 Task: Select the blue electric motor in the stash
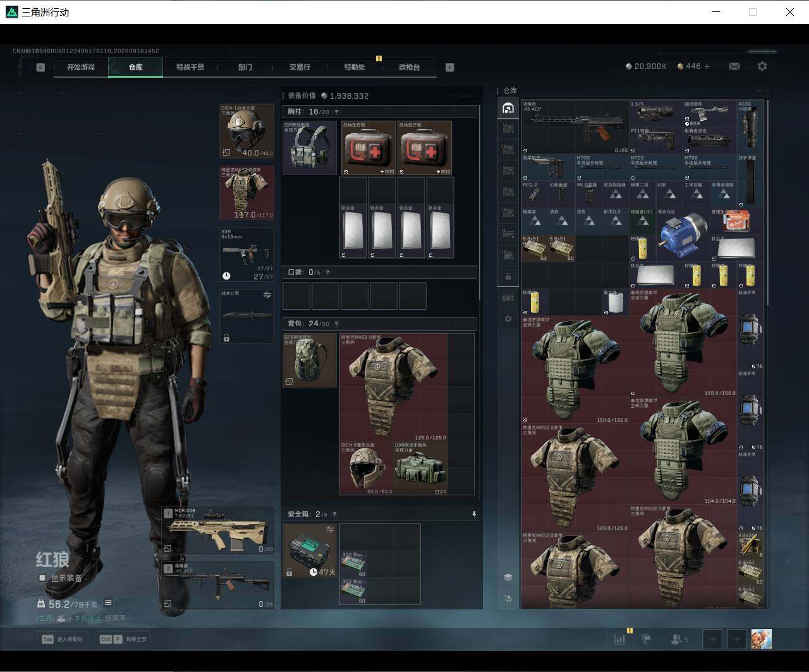[683, 235]
